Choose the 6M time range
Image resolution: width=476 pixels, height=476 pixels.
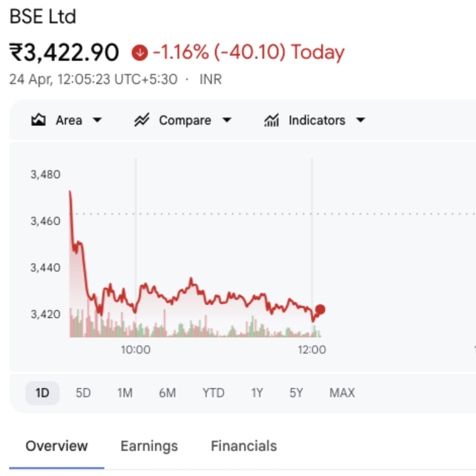coord(167,393)
